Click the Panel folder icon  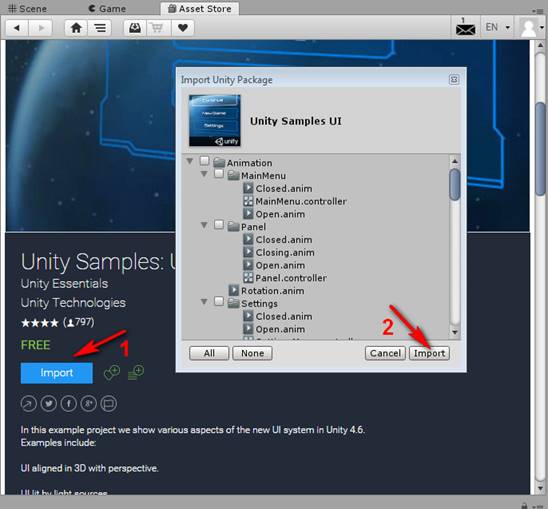click(x=233, y=227)
